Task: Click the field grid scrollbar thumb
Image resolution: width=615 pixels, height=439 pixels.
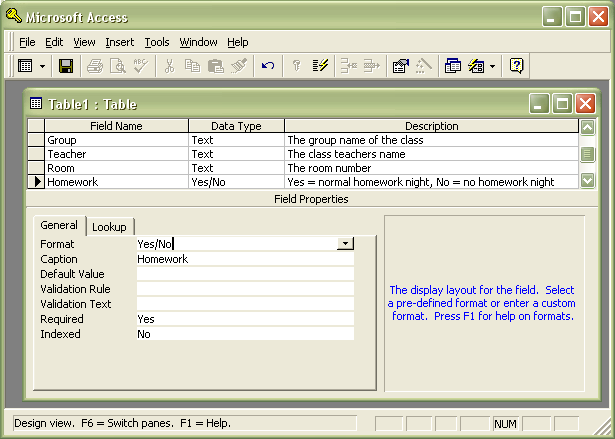Action: tap(587, 154)
